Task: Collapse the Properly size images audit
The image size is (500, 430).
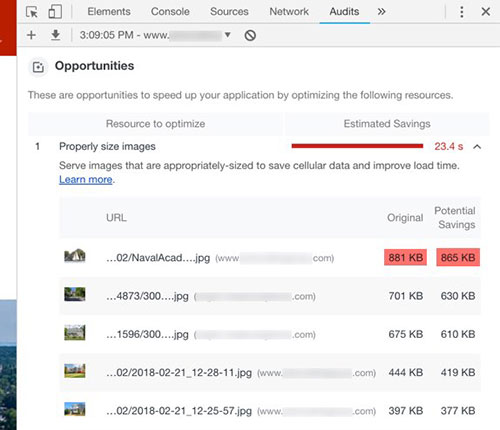Action: (x=477, y=146)
